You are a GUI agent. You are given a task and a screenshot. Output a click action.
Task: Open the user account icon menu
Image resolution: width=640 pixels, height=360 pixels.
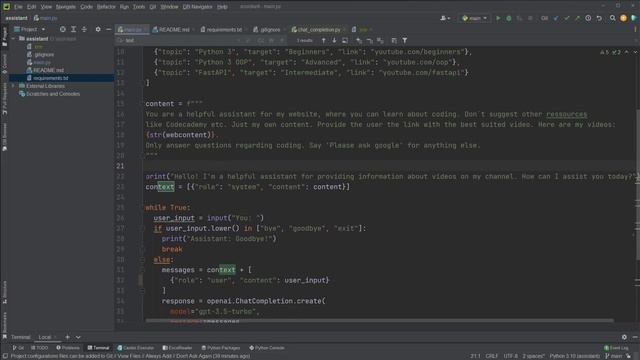(x=444, y=18)
